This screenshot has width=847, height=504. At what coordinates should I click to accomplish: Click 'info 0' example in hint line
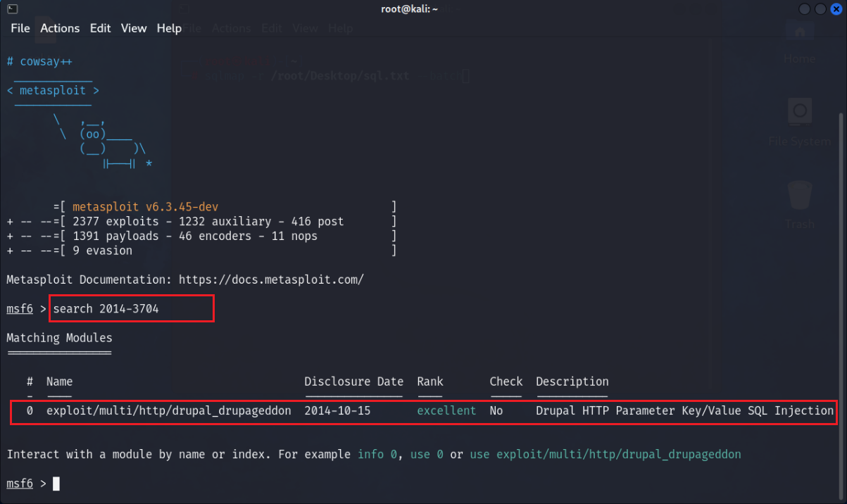377,454
